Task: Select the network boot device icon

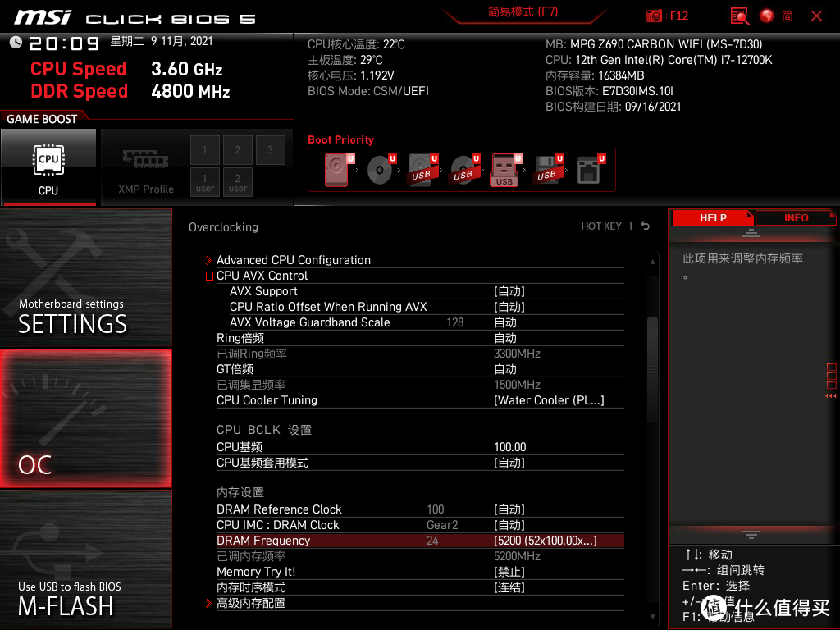Action: click(x=588, y=171)
